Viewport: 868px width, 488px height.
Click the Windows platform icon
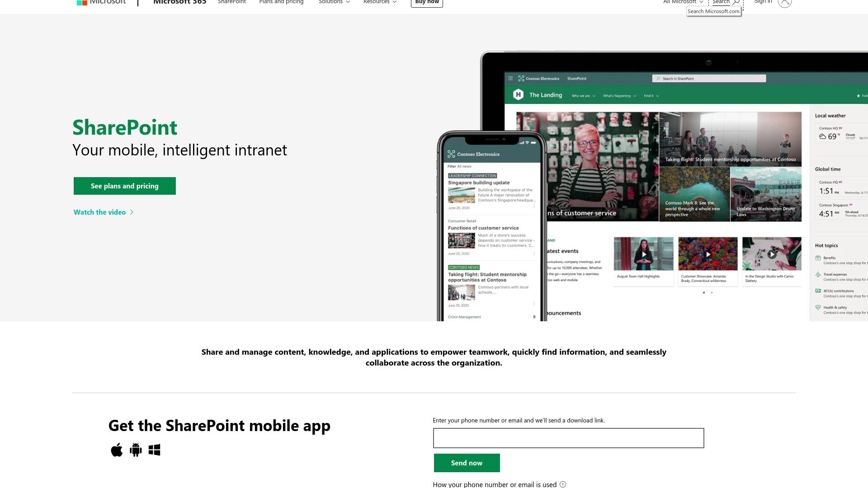[x=154, y=450]
